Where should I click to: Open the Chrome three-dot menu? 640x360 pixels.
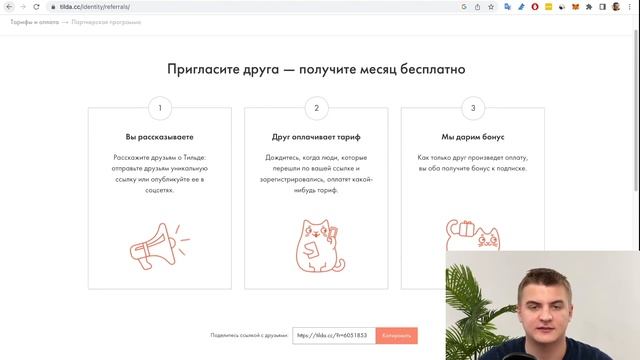630,7
